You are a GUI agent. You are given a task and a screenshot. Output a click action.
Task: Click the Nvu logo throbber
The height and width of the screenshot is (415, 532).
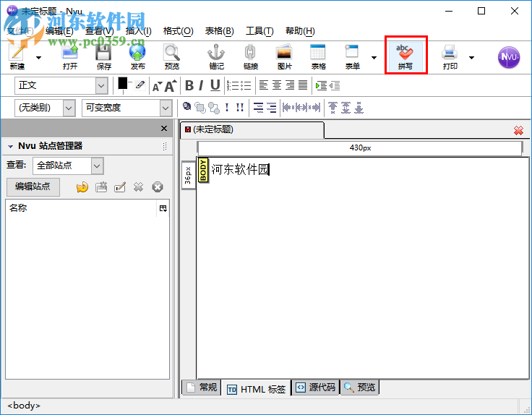[x=509, y=57]
